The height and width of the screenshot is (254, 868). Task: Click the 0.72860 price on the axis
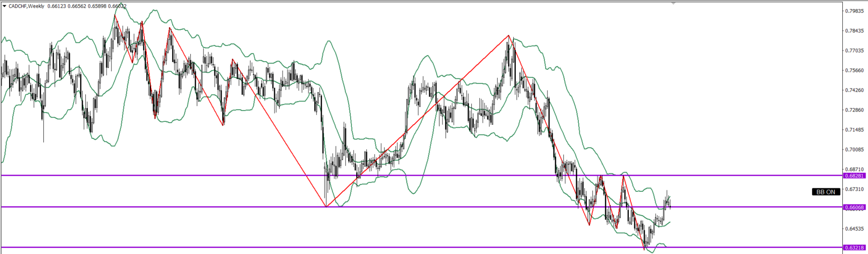(x=854, y=110)
